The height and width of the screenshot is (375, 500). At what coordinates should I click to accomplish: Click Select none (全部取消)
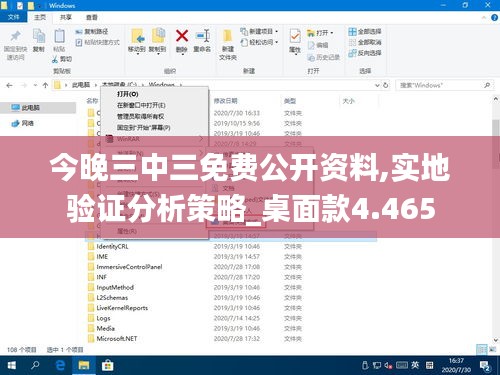(365, 42)
